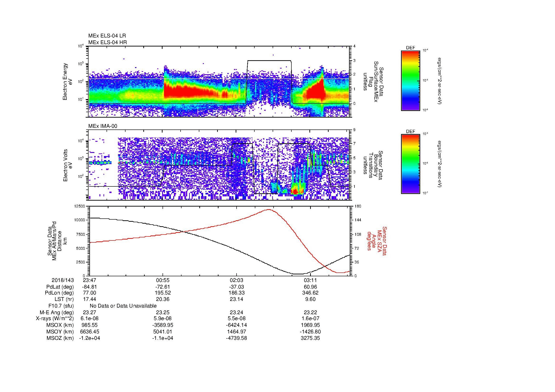Click the time tick label '23:47'
This screenshot has height=392, width=555.
pos(89,280)
